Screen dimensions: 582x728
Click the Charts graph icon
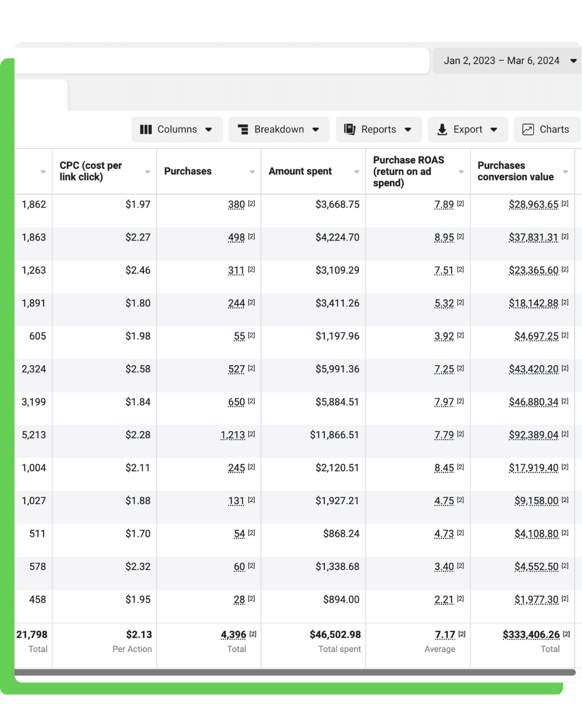[528, 129]
